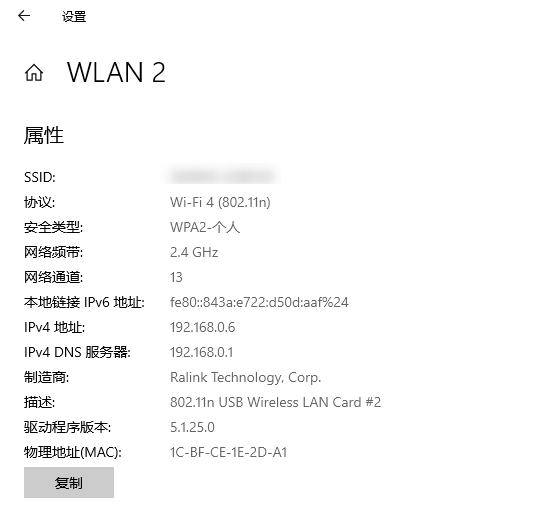Open the Settings home icon
This screenshot has height=523, width=540.
pos(34,73)
